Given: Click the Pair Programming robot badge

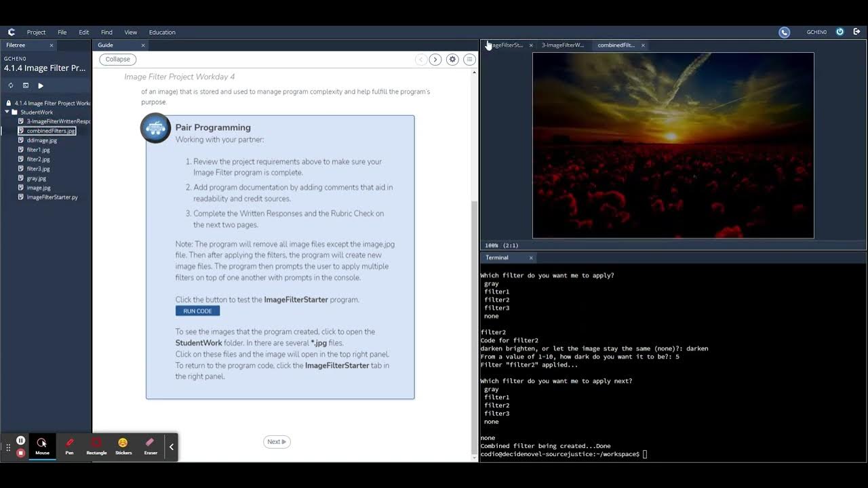Looking at the screenshot, I should click(x=155, y=127).
